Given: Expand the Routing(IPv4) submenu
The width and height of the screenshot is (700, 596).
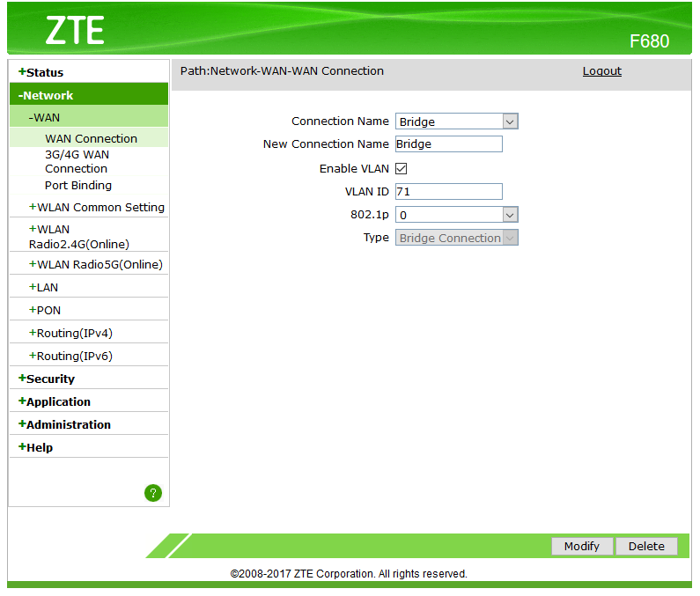Looking at the screenshot, I should coord(70,334).
